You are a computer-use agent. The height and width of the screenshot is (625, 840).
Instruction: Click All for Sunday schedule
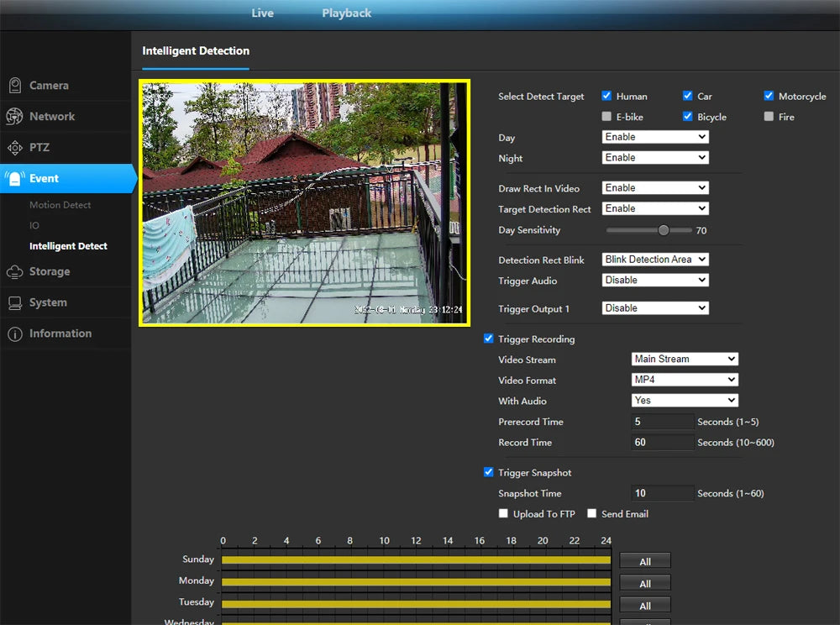click(x=644, y=560)
